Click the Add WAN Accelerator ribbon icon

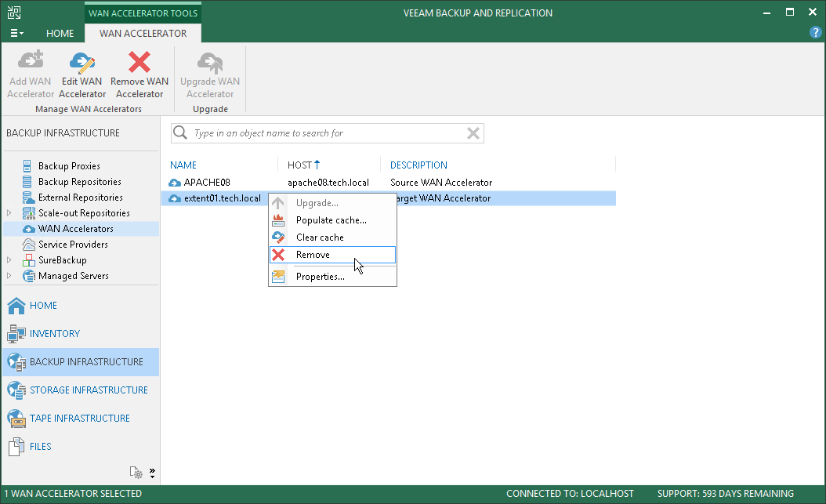tap(31, 61)
